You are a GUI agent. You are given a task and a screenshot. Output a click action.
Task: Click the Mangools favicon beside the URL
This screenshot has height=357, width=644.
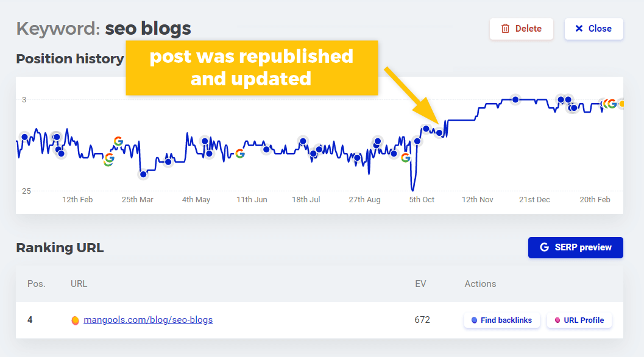[x=75, y=320]
